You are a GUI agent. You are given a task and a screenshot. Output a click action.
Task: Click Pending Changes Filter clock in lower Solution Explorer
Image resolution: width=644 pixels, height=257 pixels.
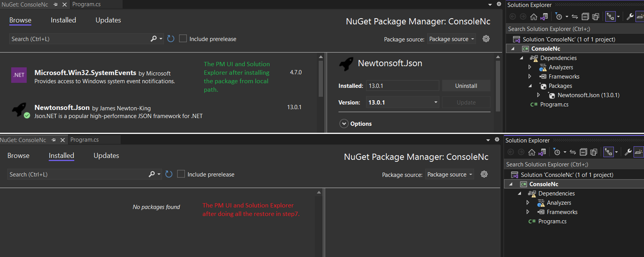[x=557, y=152]
